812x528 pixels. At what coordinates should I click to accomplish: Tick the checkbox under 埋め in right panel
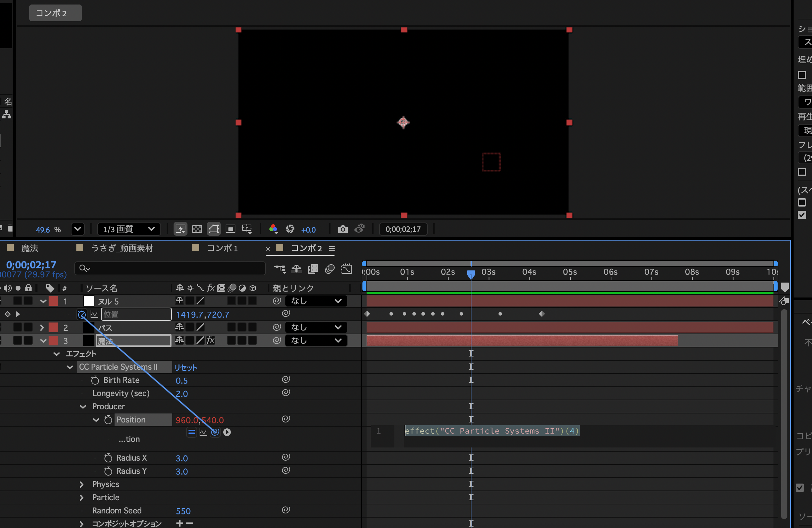(802, 75)
